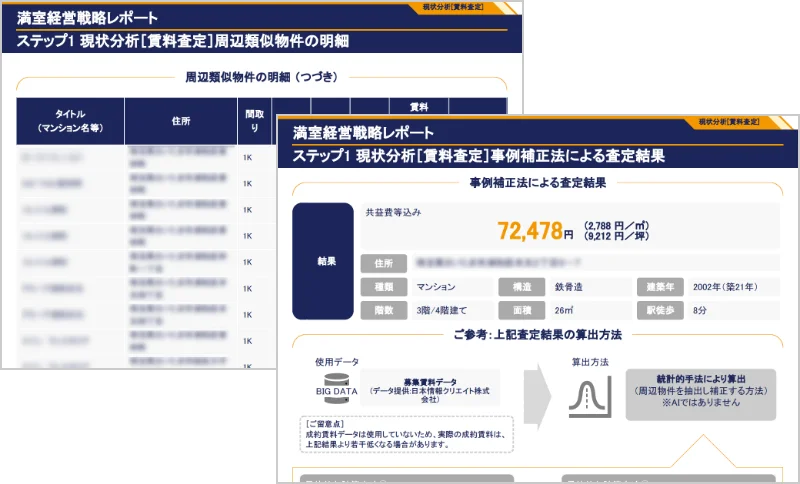Click the navy 結果 result block
The width and height of the screenshot is (800, 484).
[325, 261]
